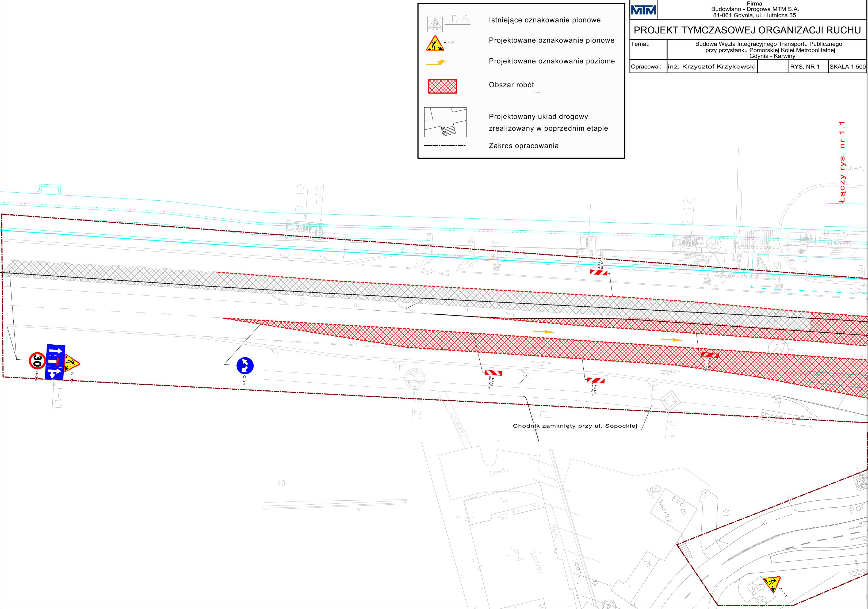Click the 'SKALA 1:500' title block cell
Screen dimensions: 868x609
pyautogui.click(x=847, y=67)
